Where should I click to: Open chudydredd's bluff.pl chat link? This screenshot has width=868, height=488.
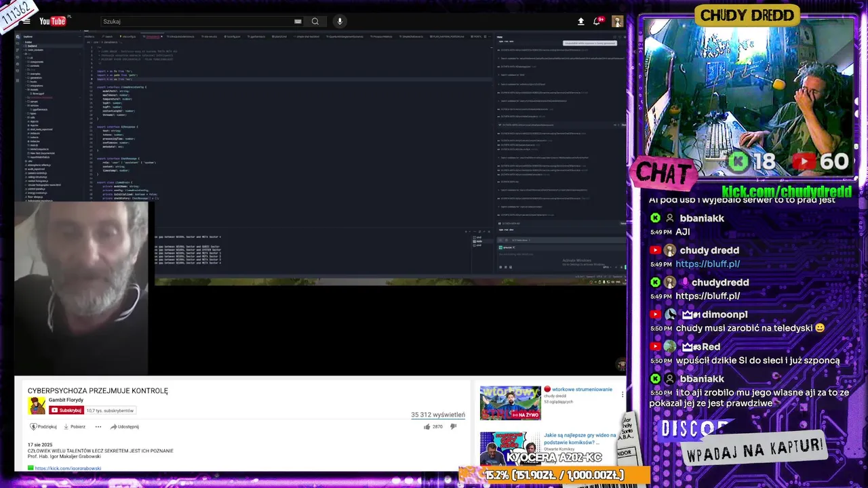[x=707, y=296]
